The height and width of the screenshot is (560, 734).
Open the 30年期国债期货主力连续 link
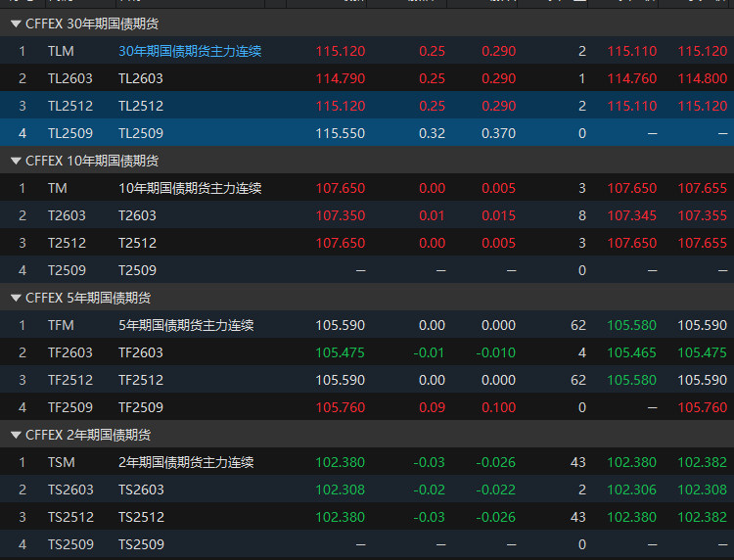[190, 51]
